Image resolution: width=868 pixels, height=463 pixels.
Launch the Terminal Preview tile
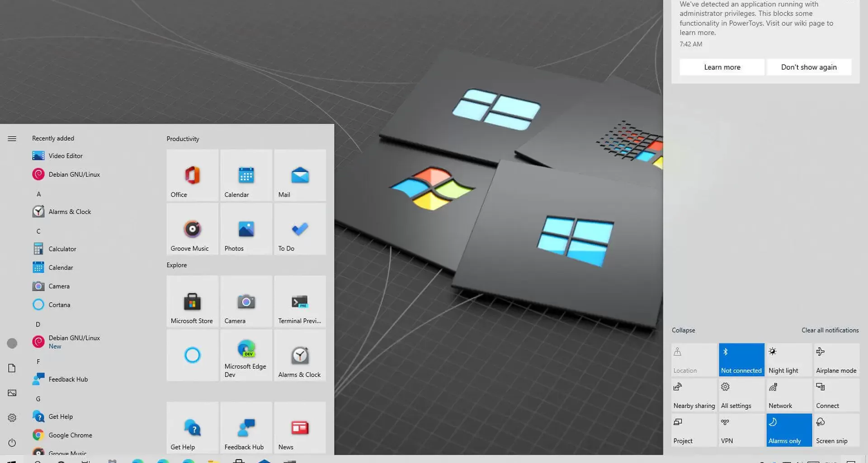pos(300,301)
